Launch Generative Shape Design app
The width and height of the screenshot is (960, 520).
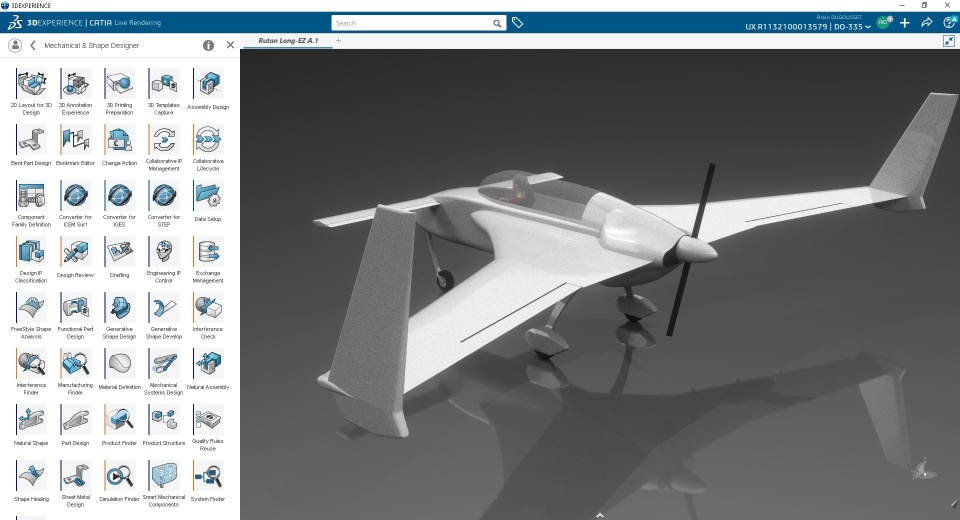[x=119, y=308]
